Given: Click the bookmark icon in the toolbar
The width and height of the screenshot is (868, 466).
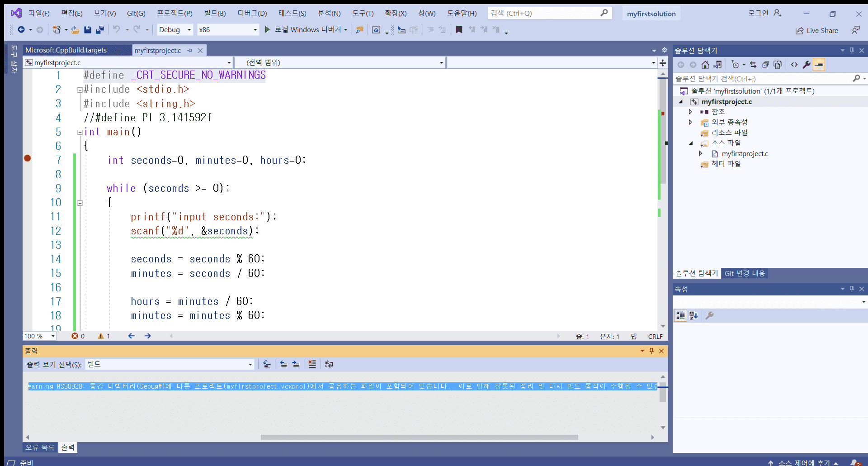Looking at the screenshot, I should [x=459, y=30].
